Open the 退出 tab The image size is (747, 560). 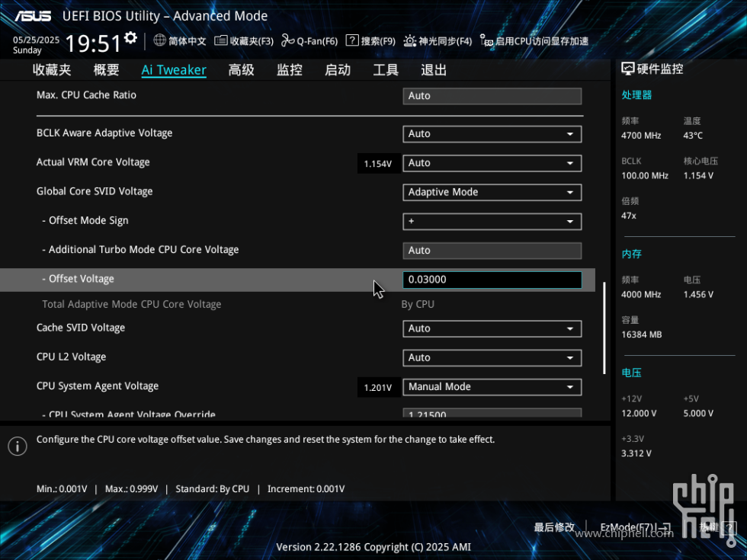pyautogui.click(x=434, y=70)
